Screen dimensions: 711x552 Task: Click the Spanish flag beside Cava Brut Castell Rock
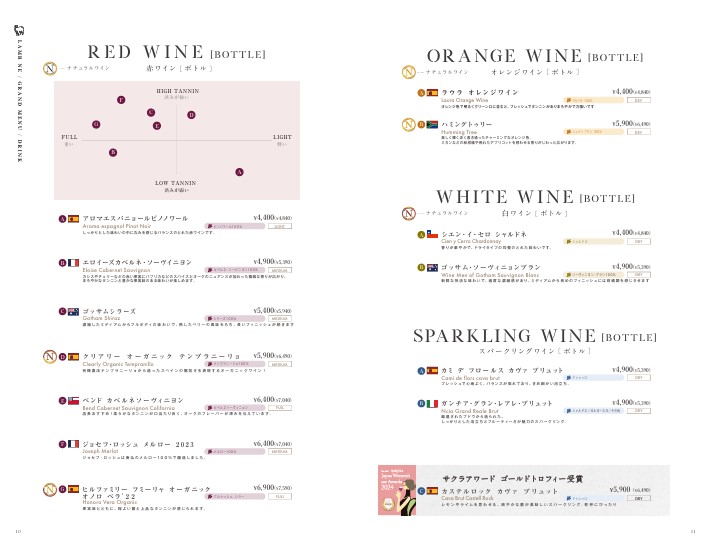(432, 491)
